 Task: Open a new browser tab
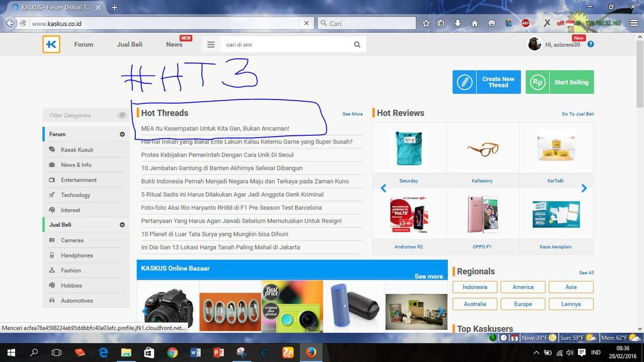coord(115,8)
